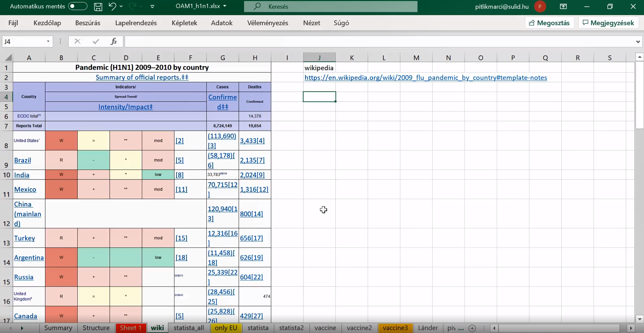This screenshot has width=644, height=333.
Task: Click the Redo arrow icon
Action: [132, 6]
